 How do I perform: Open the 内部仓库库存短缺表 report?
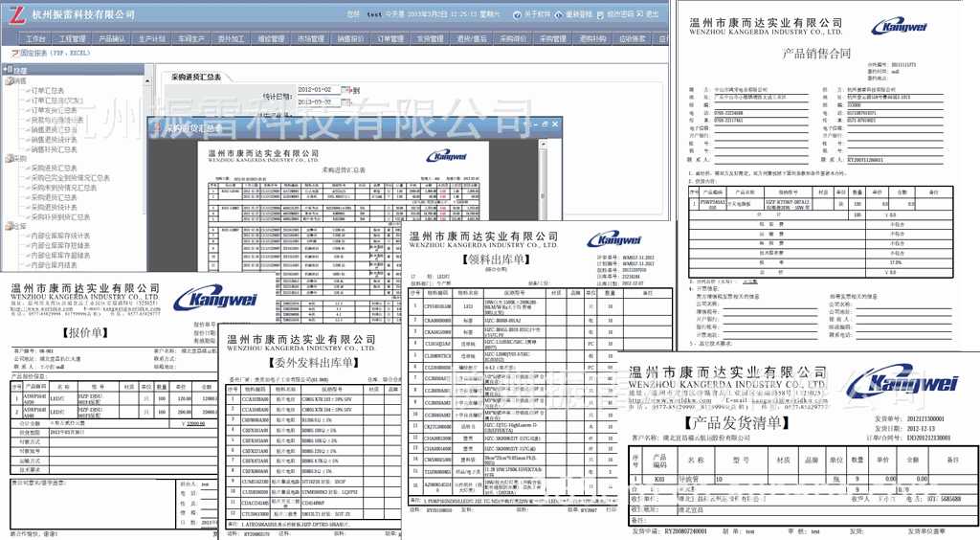60,246
